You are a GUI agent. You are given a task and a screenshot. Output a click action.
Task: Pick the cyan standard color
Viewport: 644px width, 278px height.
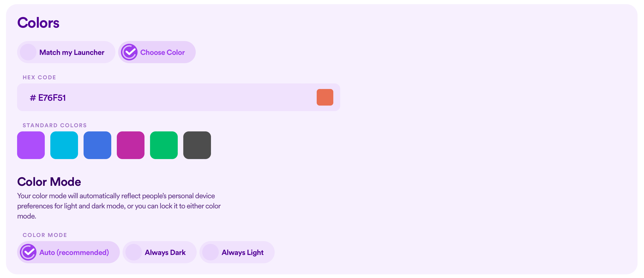point(64,145)
